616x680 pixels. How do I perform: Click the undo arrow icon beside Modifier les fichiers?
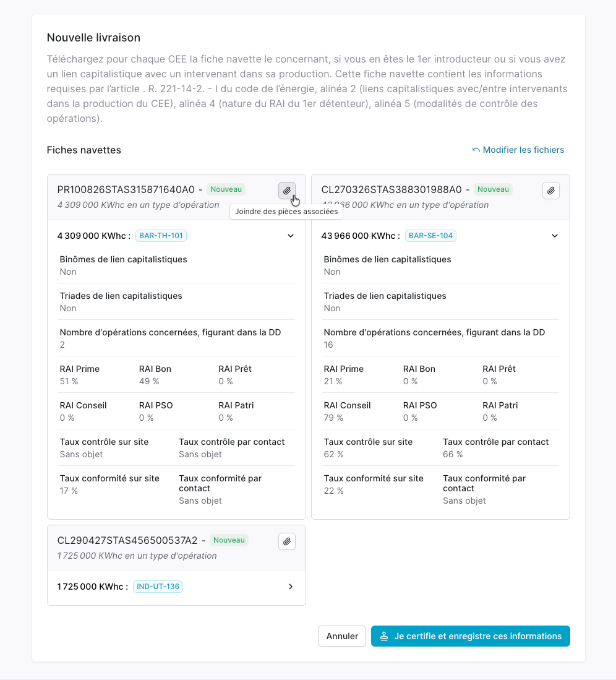(x=476, y=150)
